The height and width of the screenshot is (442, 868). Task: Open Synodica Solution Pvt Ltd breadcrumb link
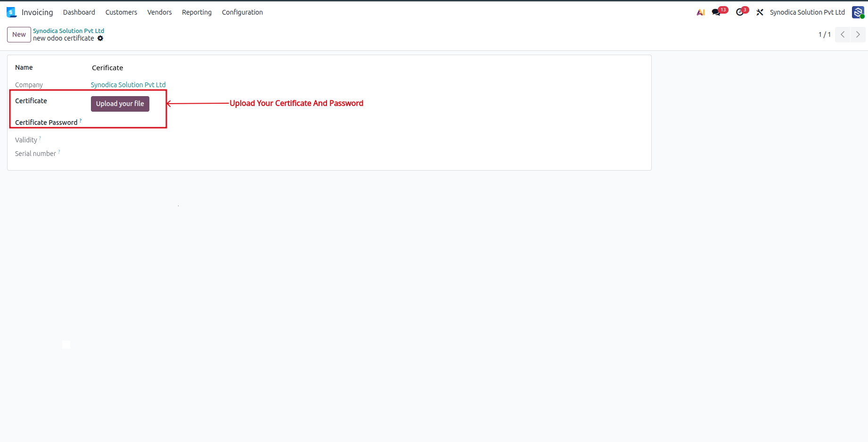(68, 31)
